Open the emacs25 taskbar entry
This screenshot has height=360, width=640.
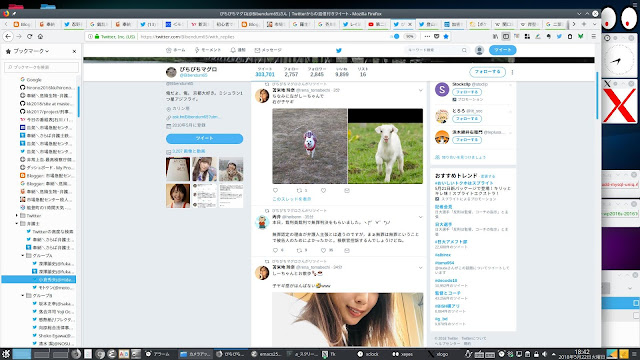click(266, 354)
